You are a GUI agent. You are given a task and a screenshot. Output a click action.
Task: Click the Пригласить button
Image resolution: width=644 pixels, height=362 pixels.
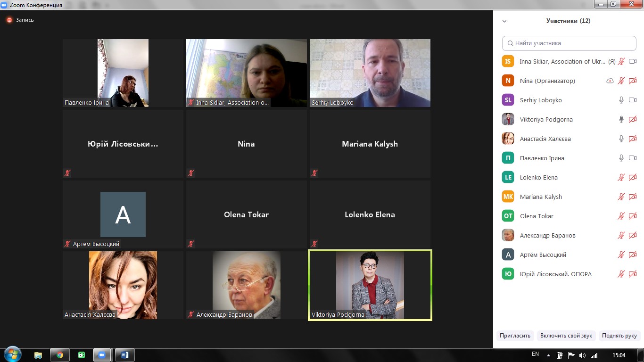coord(515,336)
